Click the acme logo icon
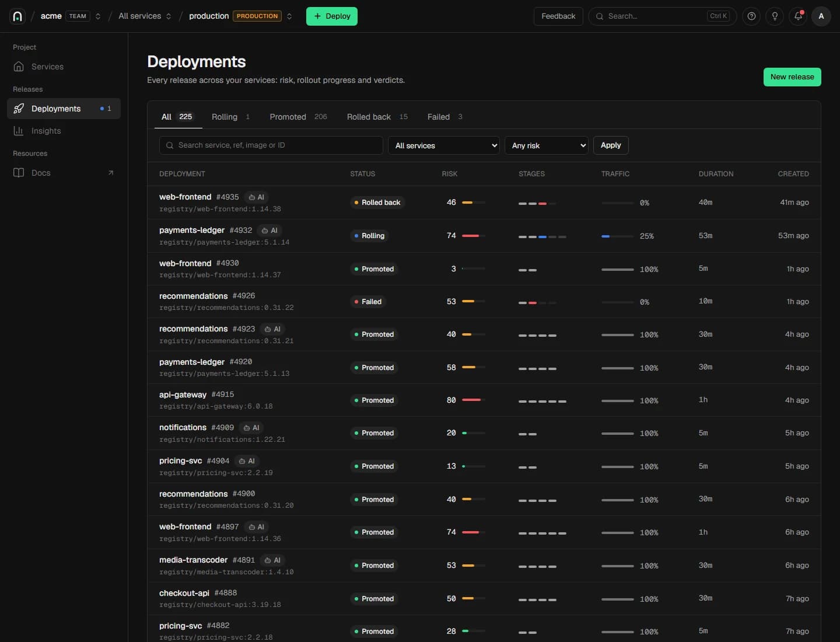The width and height of the screenshot is (840, 642). (x=17, y=16)
